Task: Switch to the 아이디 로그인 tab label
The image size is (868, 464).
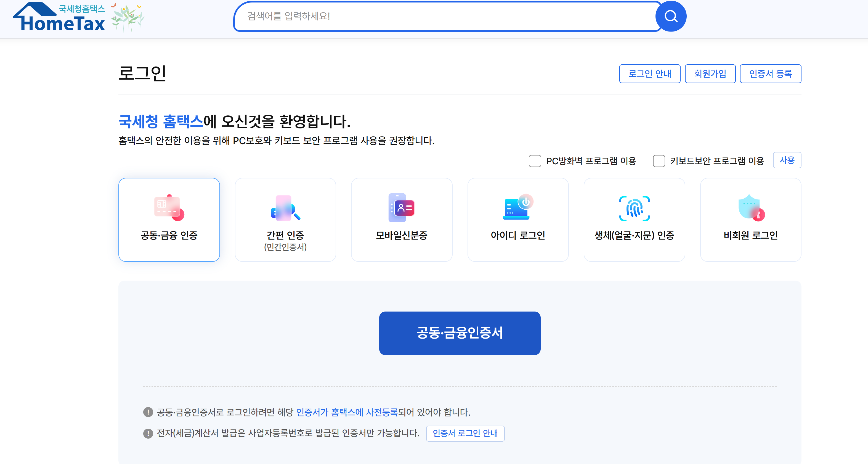Action: pos(517,235)
